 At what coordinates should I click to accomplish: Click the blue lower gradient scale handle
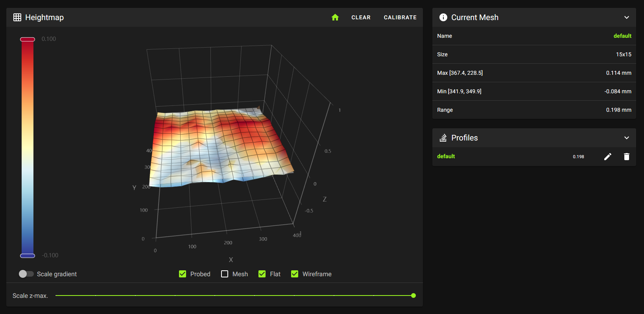point(28,256)
